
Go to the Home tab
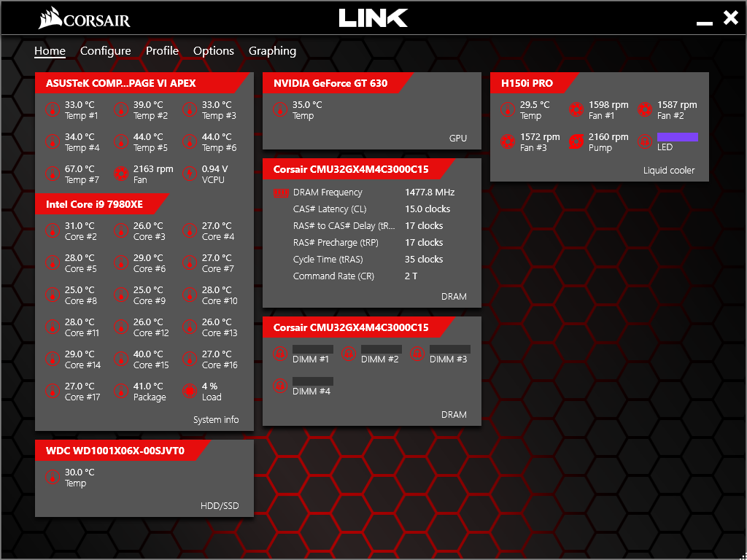50,51
